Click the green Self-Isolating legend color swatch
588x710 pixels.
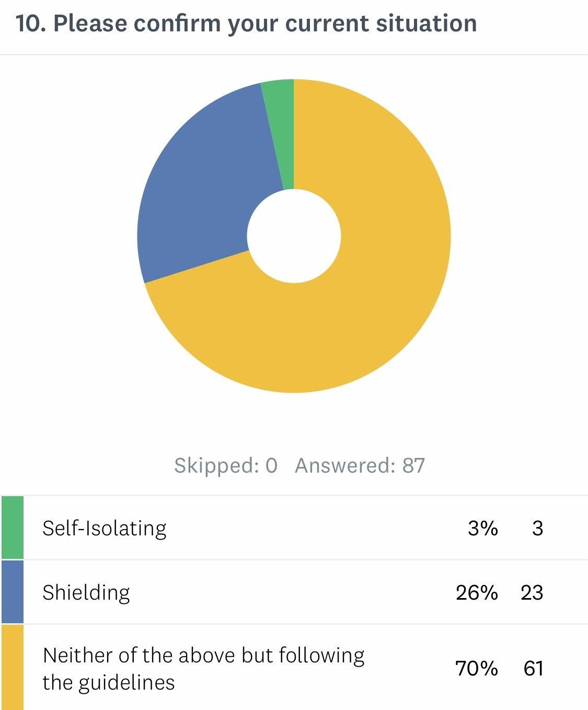[13, 528]
